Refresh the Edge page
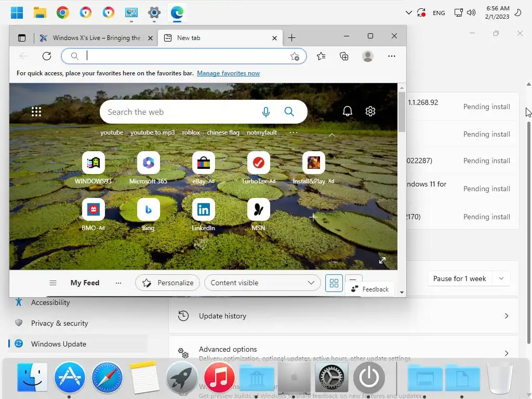This screenshot has height=399, width=532. click(47, 56)
